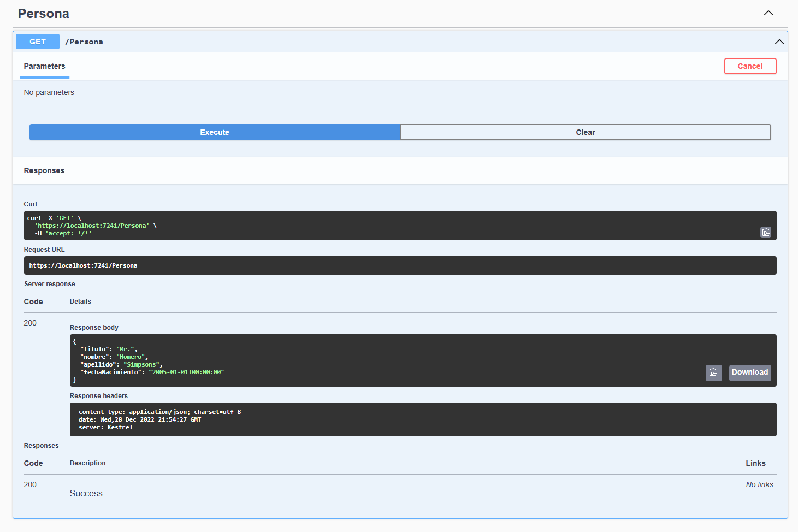Click the Description column header
Screen dimensions: 798x532
[88, 463]
